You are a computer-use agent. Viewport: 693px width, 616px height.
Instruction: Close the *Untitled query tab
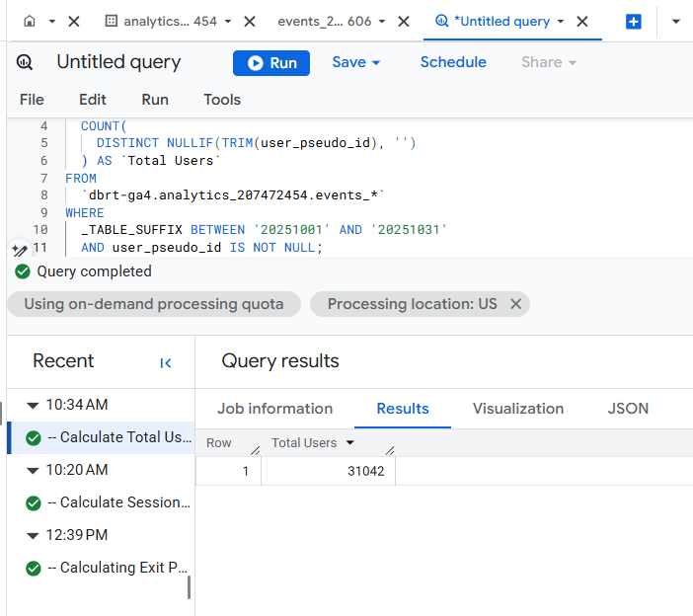click(582, 21)
